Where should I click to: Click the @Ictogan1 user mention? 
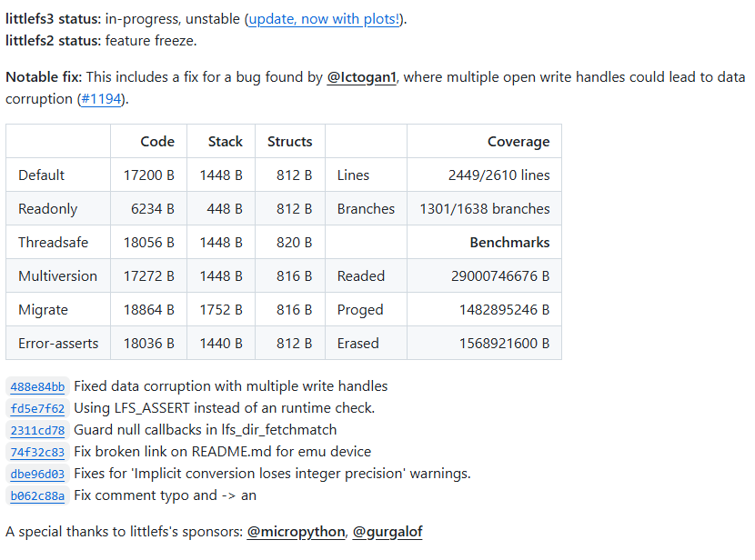click(361, 77)
